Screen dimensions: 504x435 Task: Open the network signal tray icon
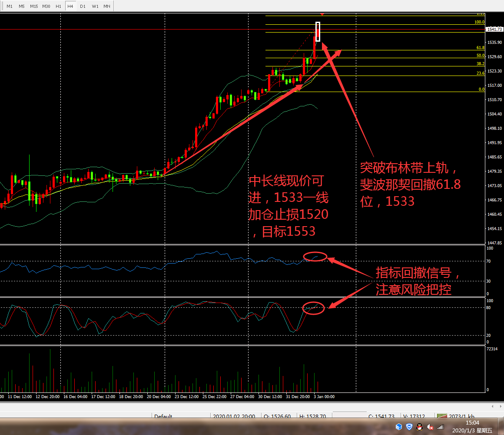441,427
